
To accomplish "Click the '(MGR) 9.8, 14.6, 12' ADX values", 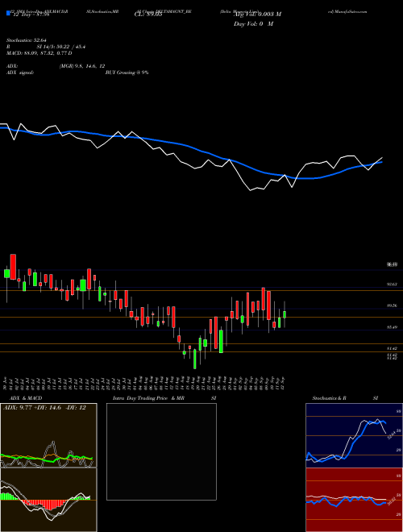I will 82,66.
